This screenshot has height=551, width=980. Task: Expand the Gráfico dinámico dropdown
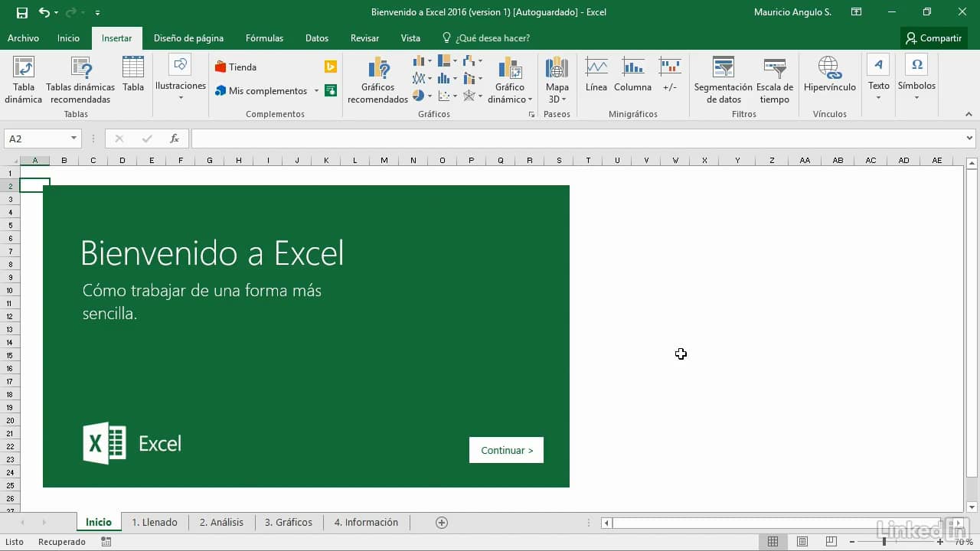(530, 99)
